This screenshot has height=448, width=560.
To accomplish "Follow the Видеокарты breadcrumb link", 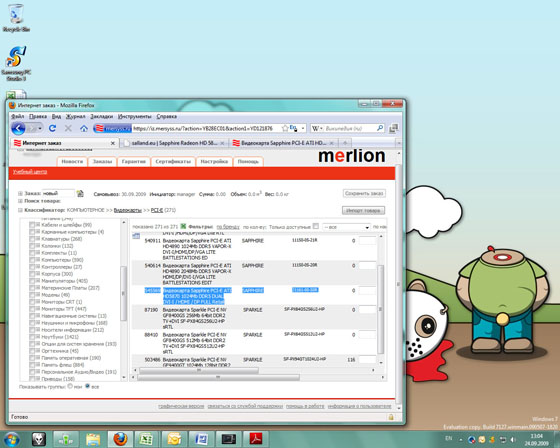I will pos(128,210).
